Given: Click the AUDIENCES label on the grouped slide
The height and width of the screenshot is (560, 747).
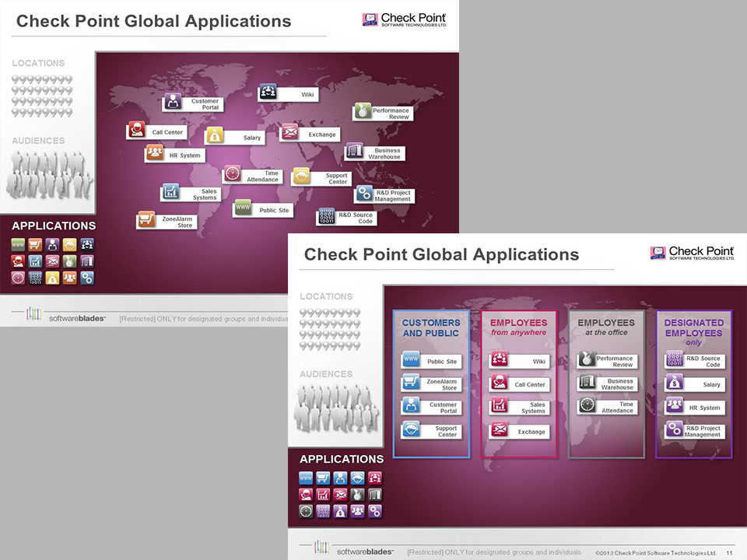Looking at the screenshot, I should [x=326, y=374].
